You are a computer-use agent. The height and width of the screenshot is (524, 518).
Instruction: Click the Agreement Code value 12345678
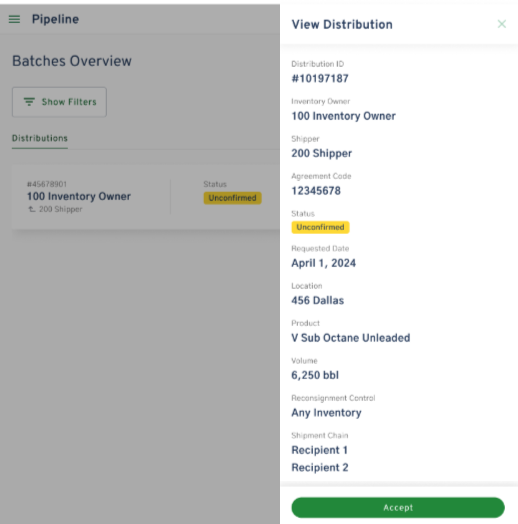(x=316, y=191)
